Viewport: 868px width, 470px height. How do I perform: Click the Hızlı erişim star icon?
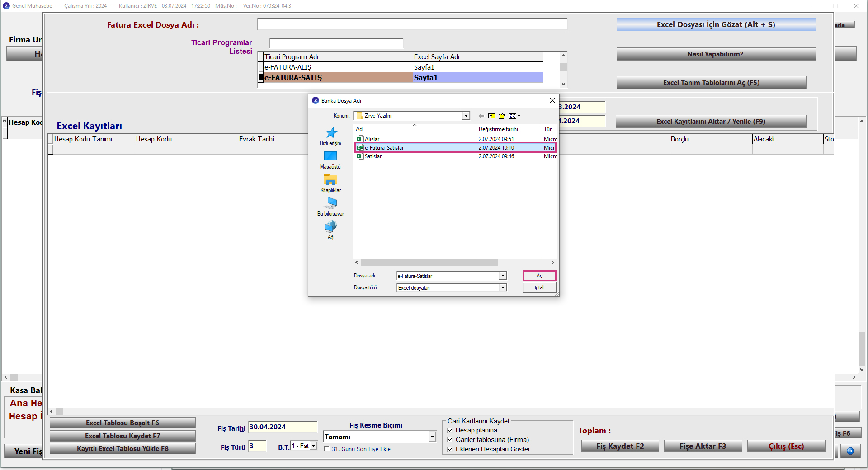coord(331,133)
